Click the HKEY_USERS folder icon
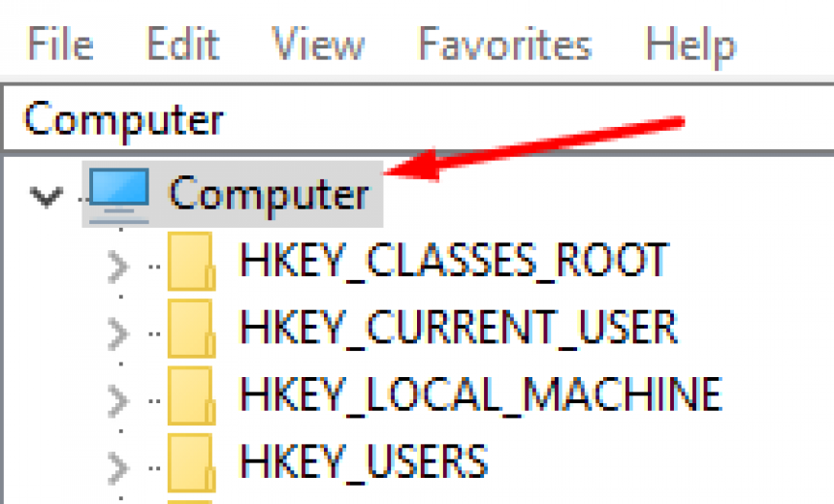834x504 pixels. pyautogui.click(x=191, y=462)
